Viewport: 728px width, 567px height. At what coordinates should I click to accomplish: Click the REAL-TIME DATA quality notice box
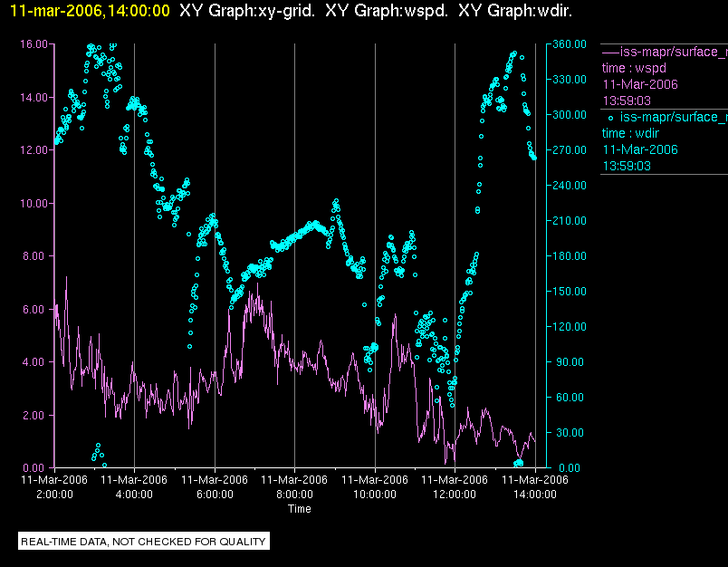[x=144, y=542]
